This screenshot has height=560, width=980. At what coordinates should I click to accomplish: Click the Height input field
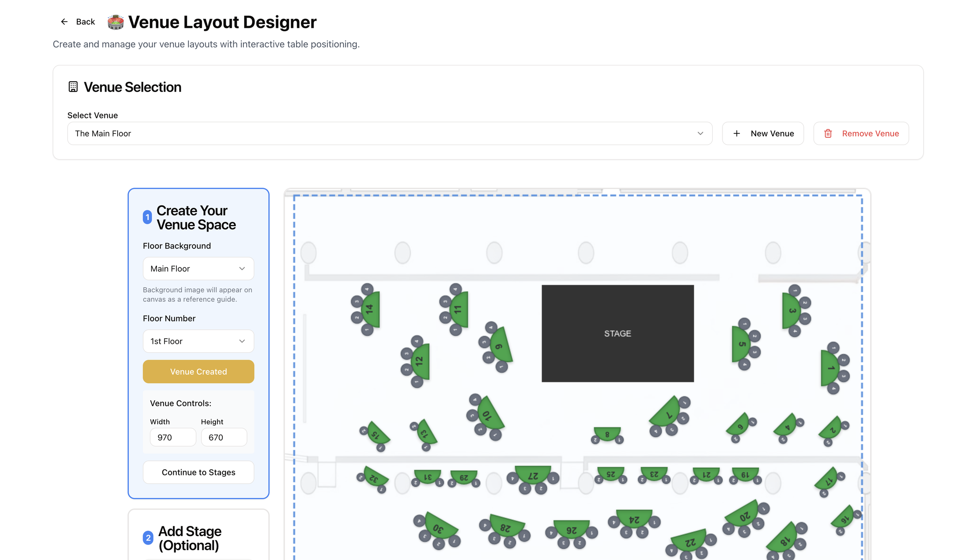coord(224,437)
